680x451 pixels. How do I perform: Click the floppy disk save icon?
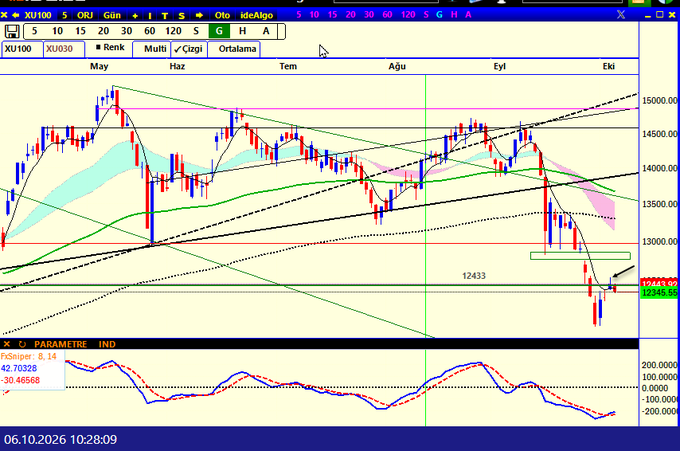pyautogui.click(x=12, y=32)
